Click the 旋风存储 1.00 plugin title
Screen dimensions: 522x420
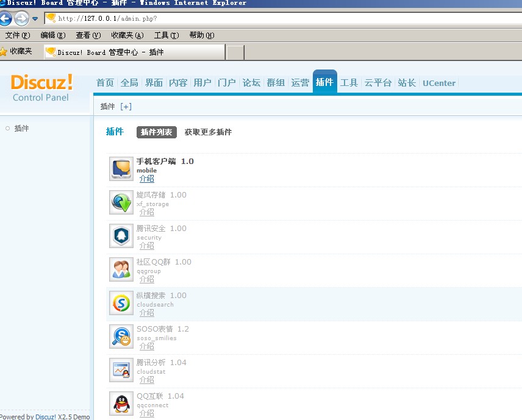click(x=162, y=195)
